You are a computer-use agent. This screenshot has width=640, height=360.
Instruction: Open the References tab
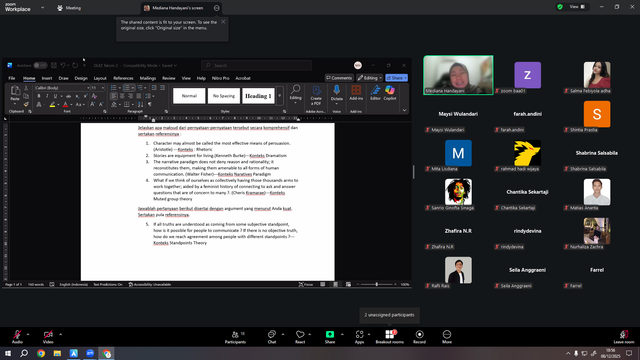[x=123, y=78]
